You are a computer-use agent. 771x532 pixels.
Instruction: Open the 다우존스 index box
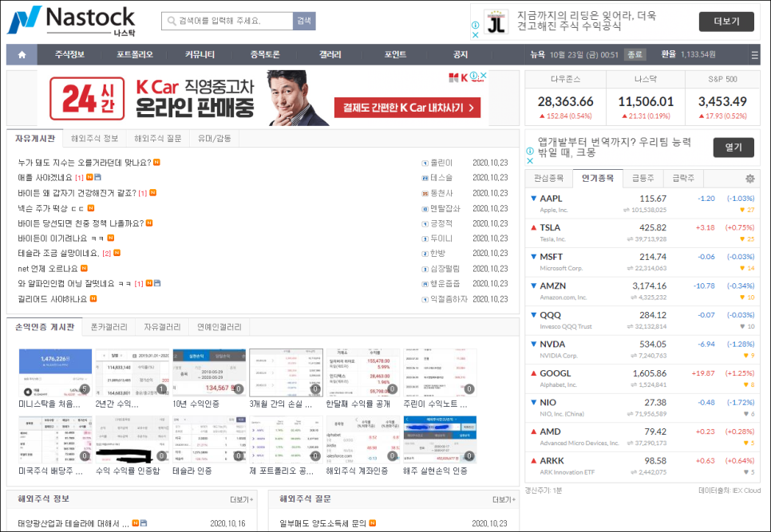point(565,98)
